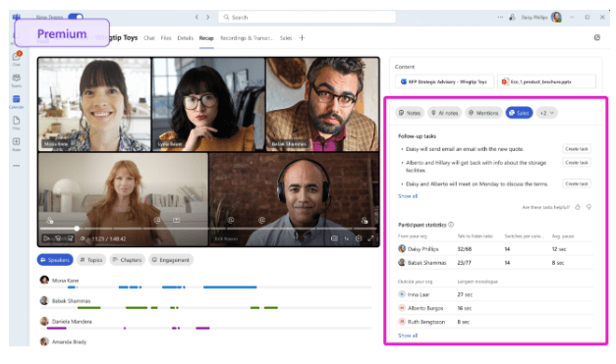Create task for Daisy email quote item
616x364 pixels.
[577, 149]
